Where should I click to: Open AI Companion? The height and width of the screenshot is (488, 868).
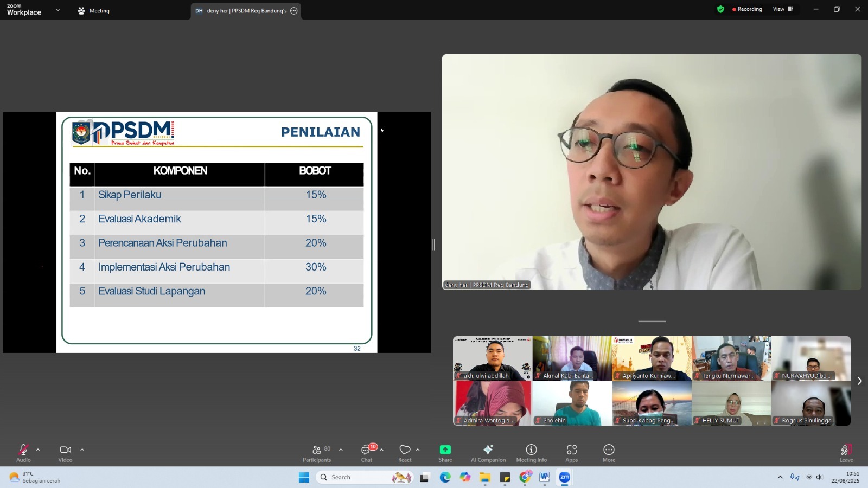click(487, 452)
